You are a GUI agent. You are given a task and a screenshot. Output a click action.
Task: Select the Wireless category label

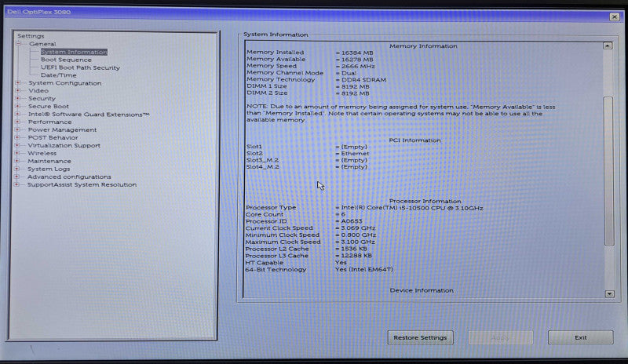[x=42, y=153]
